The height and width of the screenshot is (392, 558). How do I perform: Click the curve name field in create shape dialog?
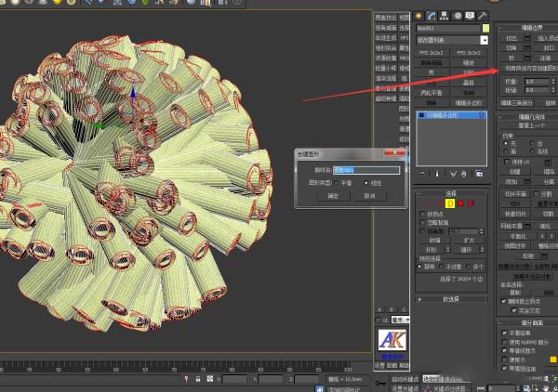[x=366, y=170]
